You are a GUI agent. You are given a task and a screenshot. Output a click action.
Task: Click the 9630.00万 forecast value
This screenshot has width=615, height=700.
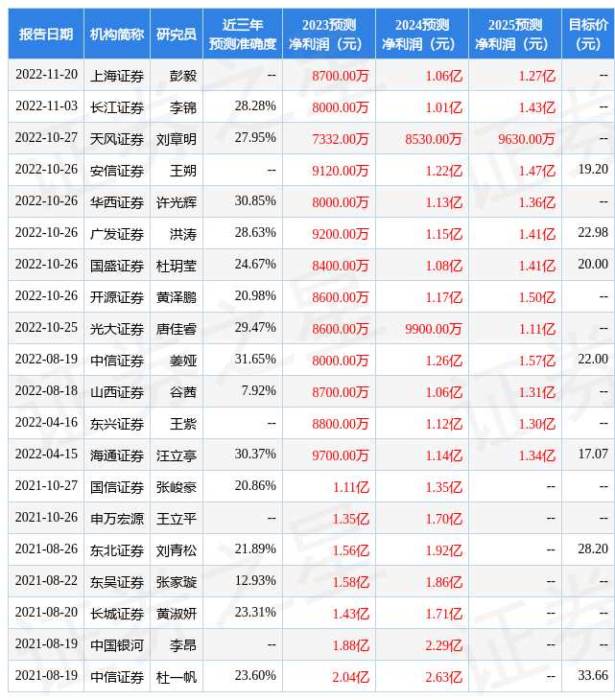pos(526,139)
